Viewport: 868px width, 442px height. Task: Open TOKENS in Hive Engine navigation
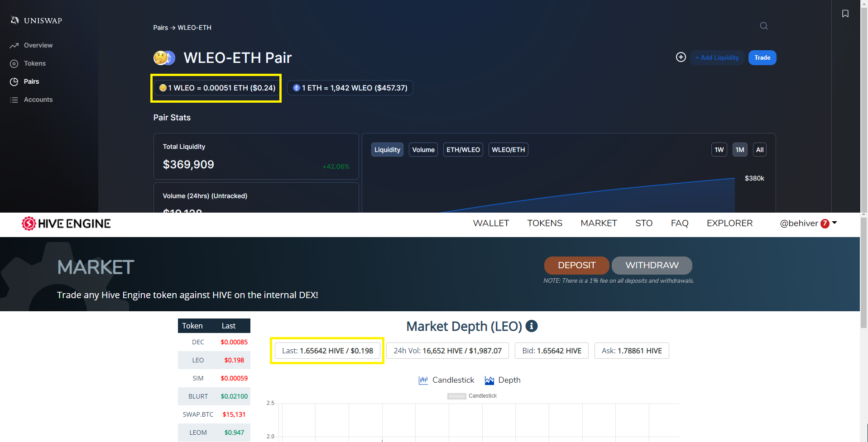click(x=545, y=223)
